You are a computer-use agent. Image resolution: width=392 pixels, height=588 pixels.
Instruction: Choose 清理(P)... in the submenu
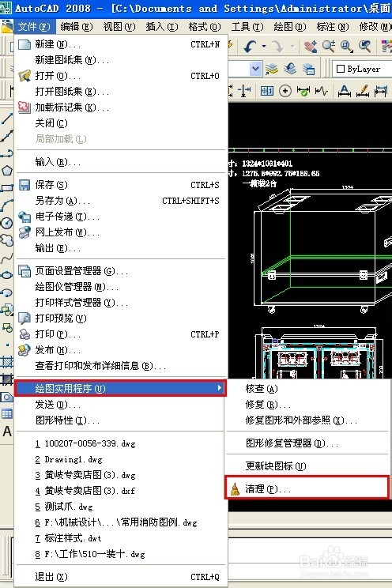307,488
